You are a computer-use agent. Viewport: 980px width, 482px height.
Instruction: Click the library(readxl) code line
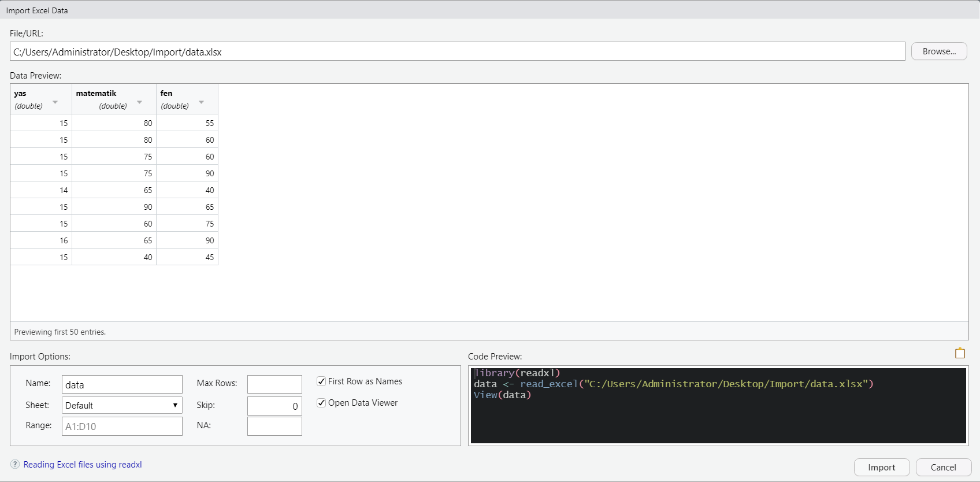(x=517, y=373)
